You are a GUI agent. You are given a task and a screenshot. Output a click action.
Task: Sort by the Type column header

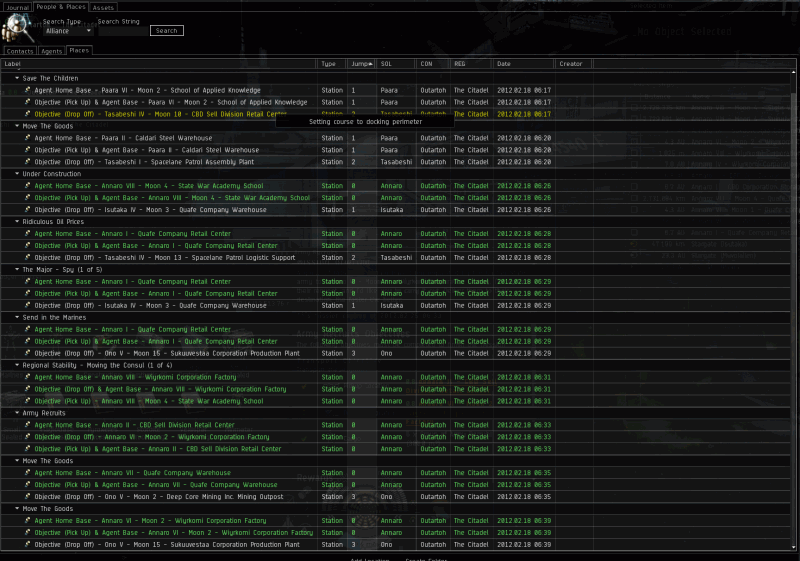tap(332, 64)
